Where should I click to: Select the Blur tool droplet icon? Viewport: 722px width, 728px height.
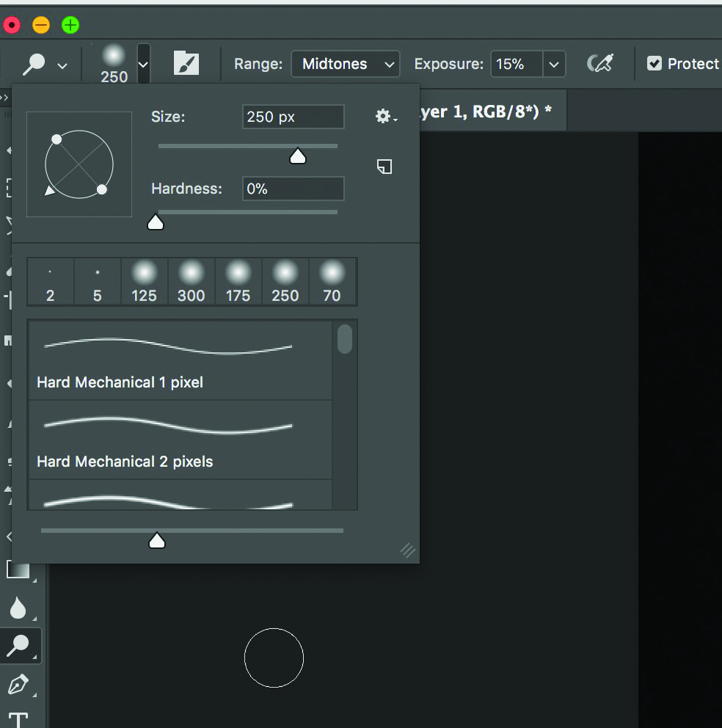tap(18, 608)
